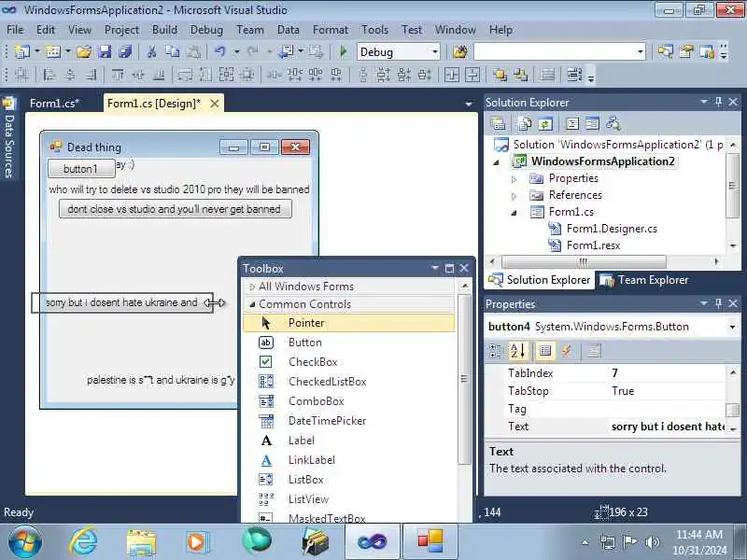Click View Class Diagram icon in Solution Explorer
This screenshot has width=747, height=560.
[x=613, y=124]
